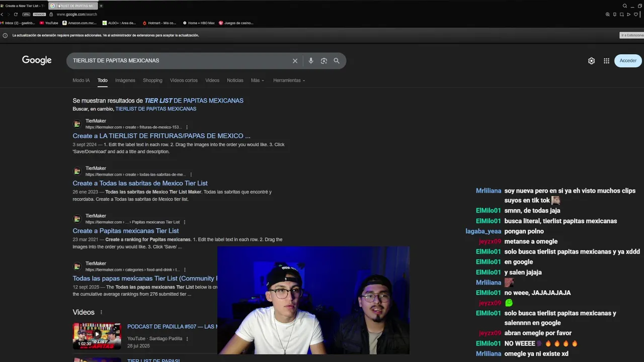Open LA TIERLIST DE FRITURAS/PAPAS DE MEXICO result
The image size is (644, 362).
click(162, 136)
